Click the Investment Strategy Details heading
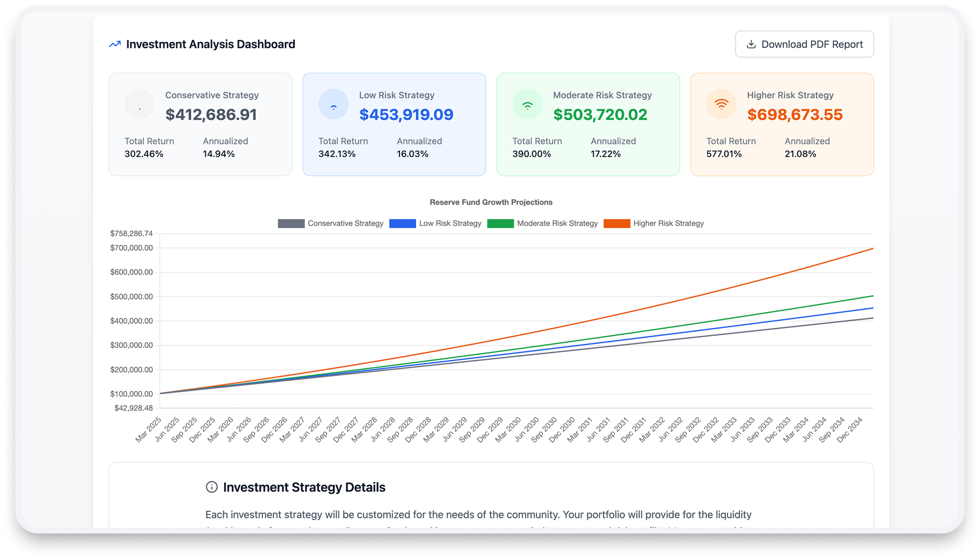 pos(304,487)
